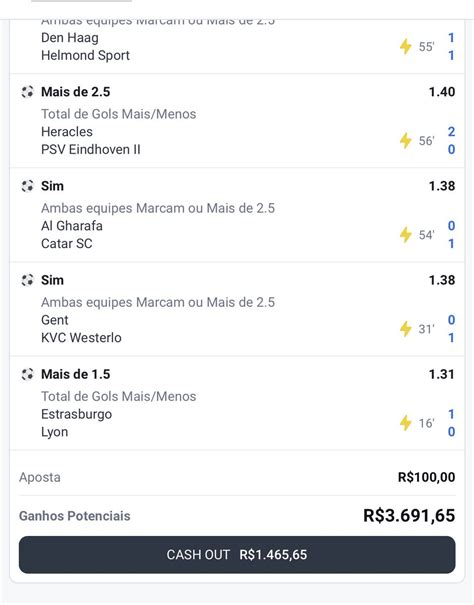Tap the soccer ball icon beside Mais de 2.5
The image size is (474, 605).
pyautogui.click(x=27, y=92)
